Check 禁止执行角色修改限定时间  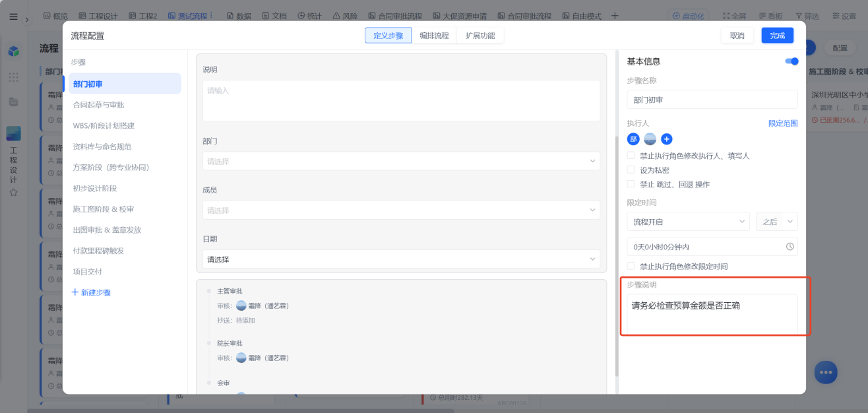coord(631,266)
